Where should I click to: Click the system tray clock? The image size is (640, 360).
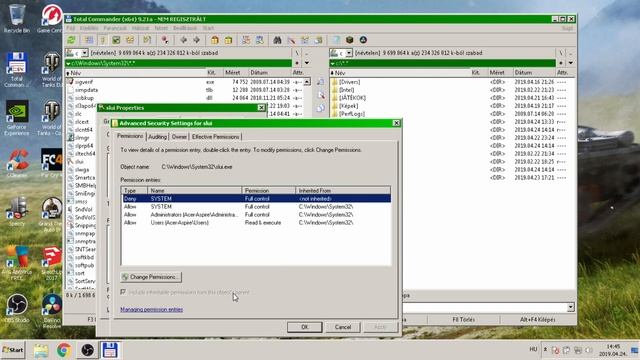[613, 350]
